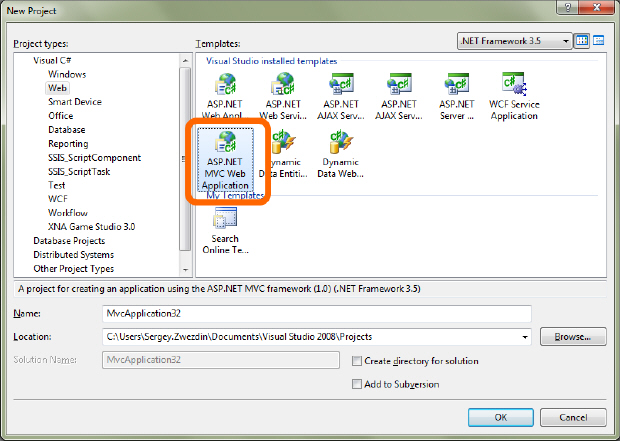Click the 'Visual Studio installed templates' heading
The height and width of the screenshot is (441, 620).
tap(271, 61)
